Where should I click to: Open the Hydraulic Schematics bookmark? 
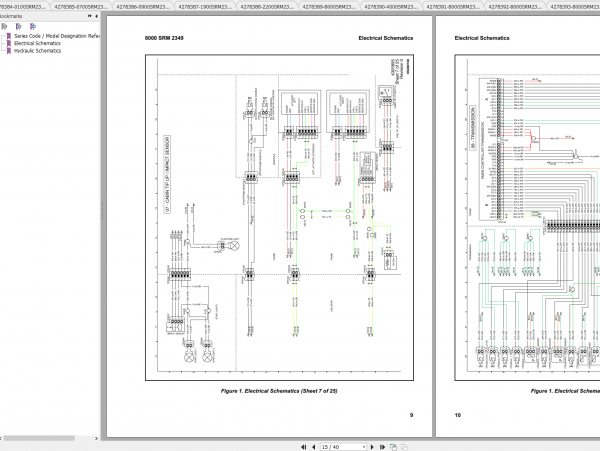pos(38,50)
